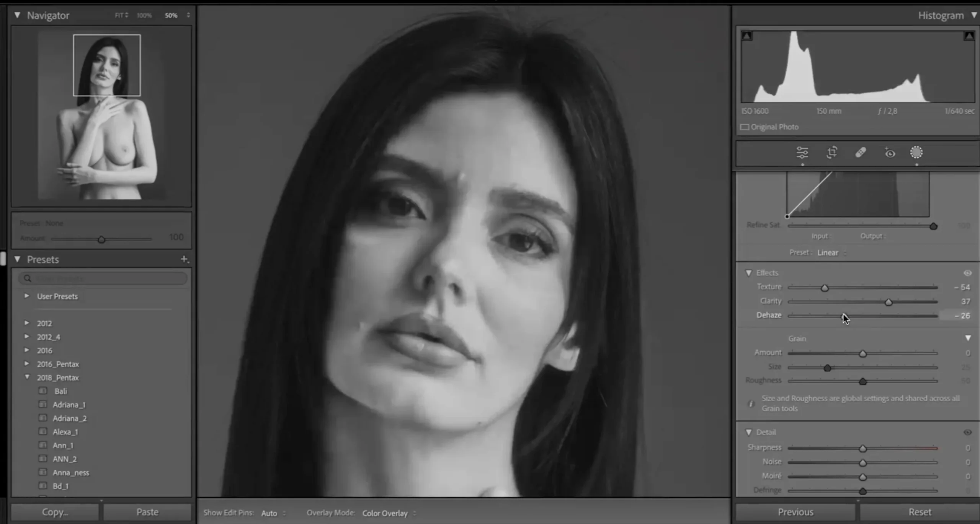Toggle visibility of the Effects panel
Viewport: 980px width, 524px height.
click(967, 273)
